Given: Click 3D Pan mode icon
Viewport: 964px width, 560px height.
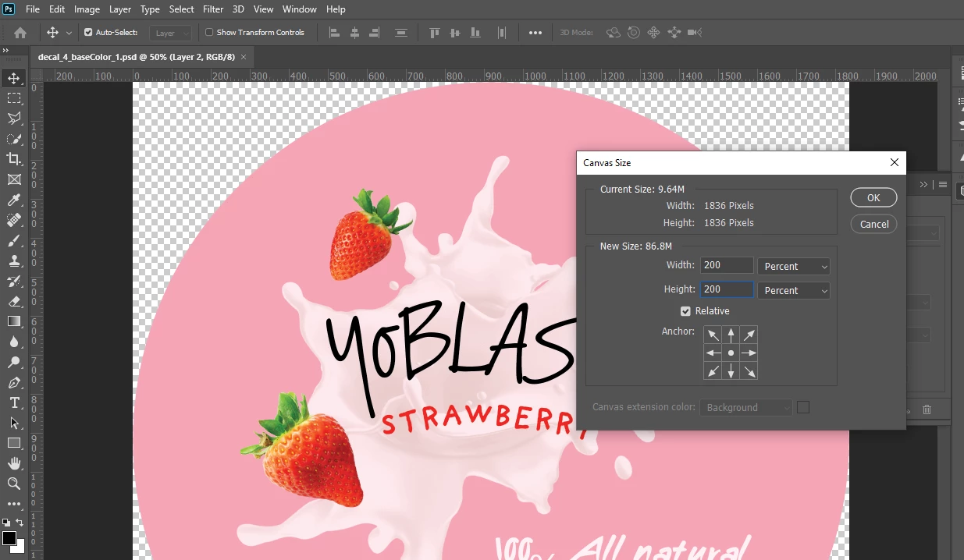Looking at the screenshot, I should point(653,33).
